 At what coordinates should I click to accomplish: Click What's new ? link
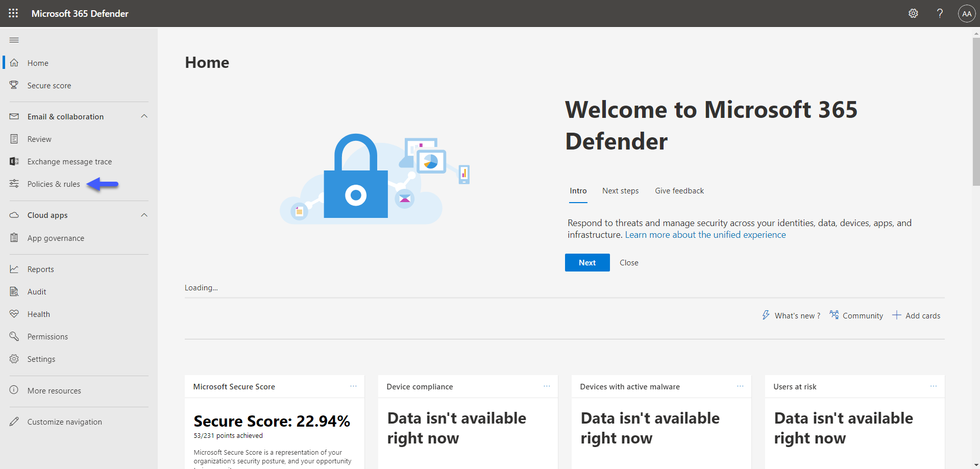point(797,316)
